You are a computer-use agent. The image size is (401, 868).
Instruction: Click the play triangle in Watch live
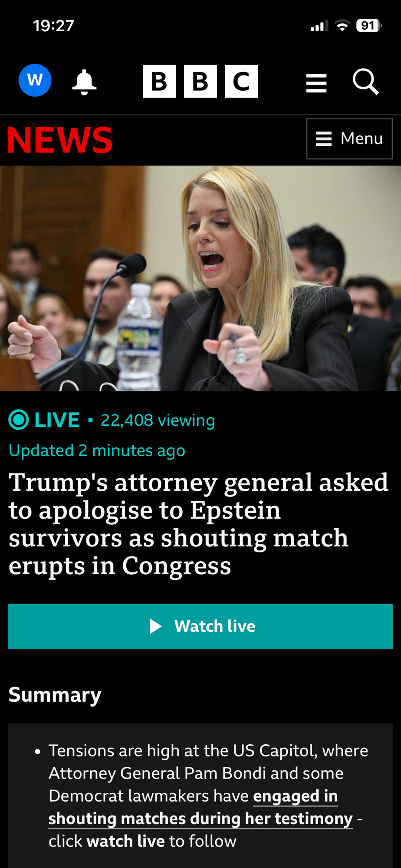[x=155, y=626]
